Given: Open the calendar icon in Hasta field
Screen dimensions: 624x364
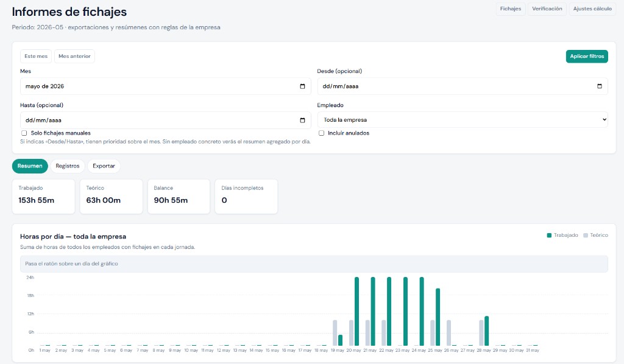Looking at the screenshot, I should 302,121.
